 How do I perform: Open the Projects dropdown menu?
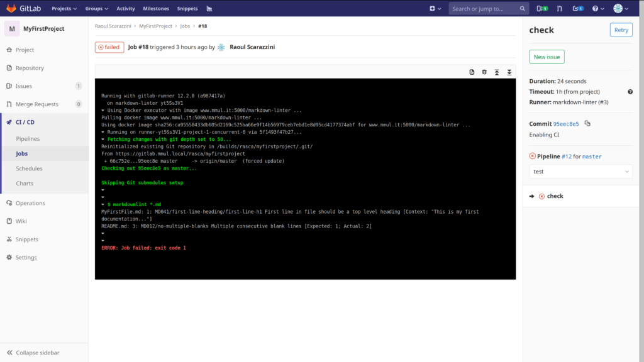pos(64,9)
